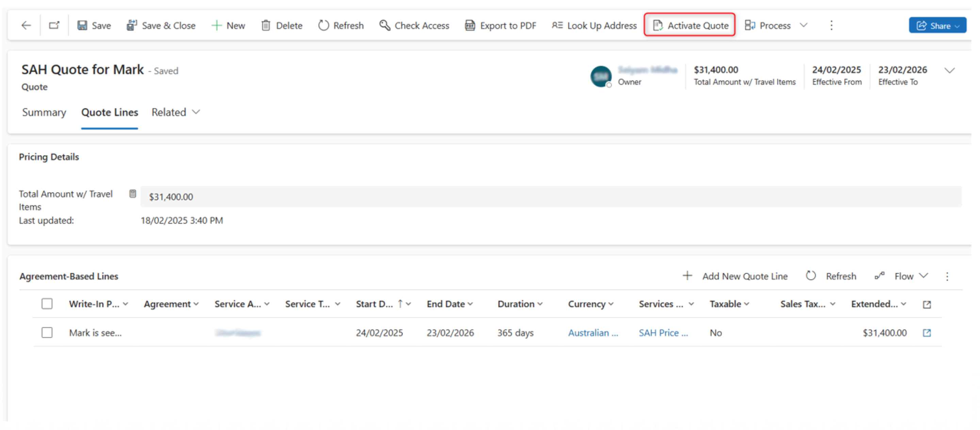This screenshot has height=430, width=980.
Task: Click subgrid Refresh icon in Agreement-Based Lines
Action: point(811,276)
